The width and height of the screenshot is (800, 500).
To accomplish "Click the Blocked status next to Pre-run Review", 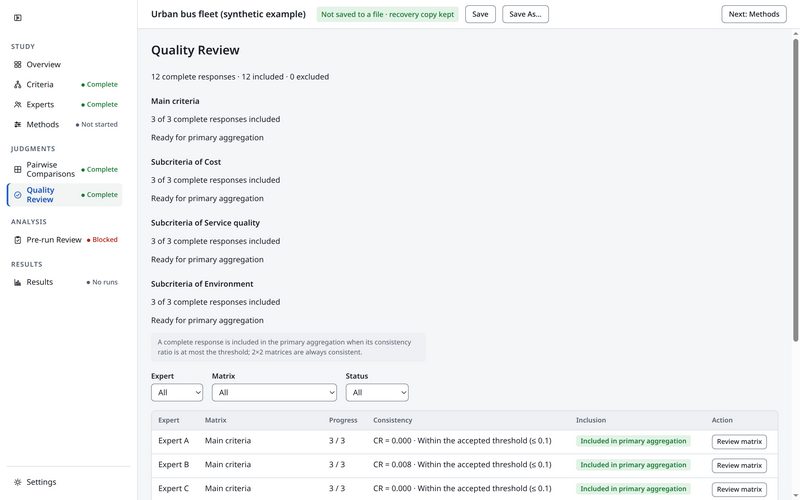I will [102, 240].
